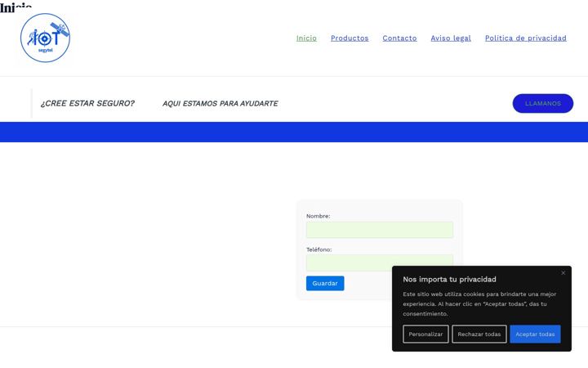Screen dimensions: 588x368
Task: Click the IoT segytel logo
Action: click(45, 38)
